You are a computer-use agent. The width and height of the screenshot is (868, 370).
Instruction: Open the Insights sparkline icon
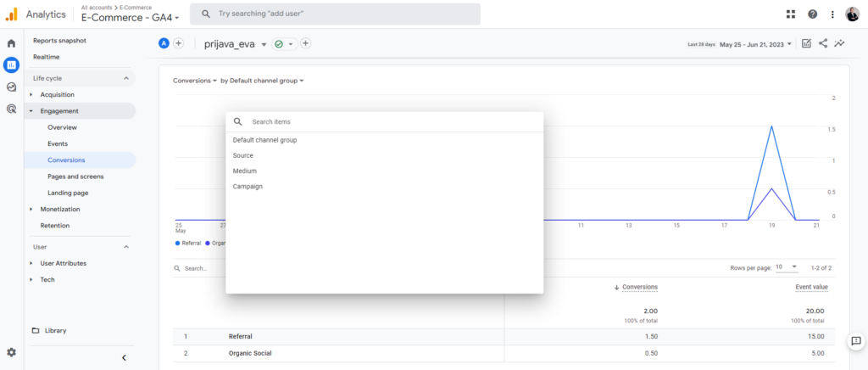839,44
